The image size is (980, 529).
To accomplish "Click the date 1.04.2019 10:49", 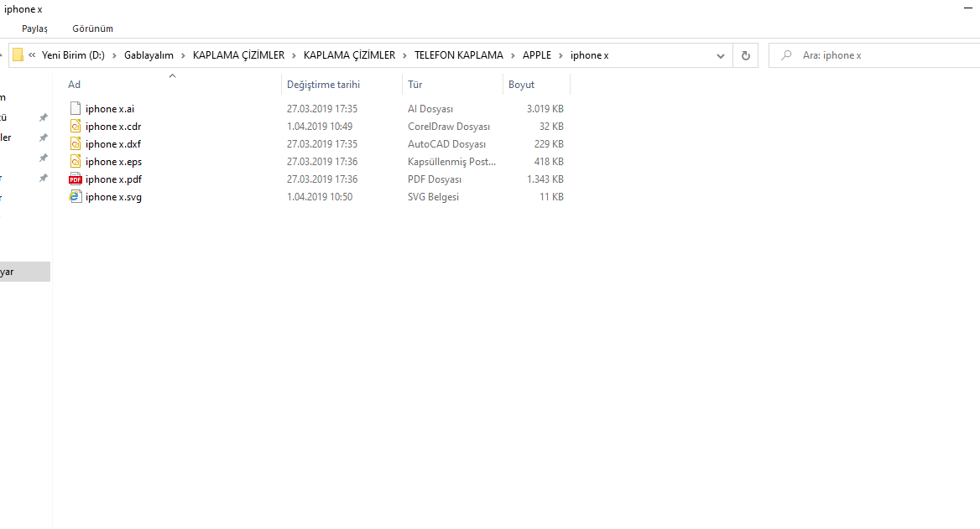I will (320, 126).
